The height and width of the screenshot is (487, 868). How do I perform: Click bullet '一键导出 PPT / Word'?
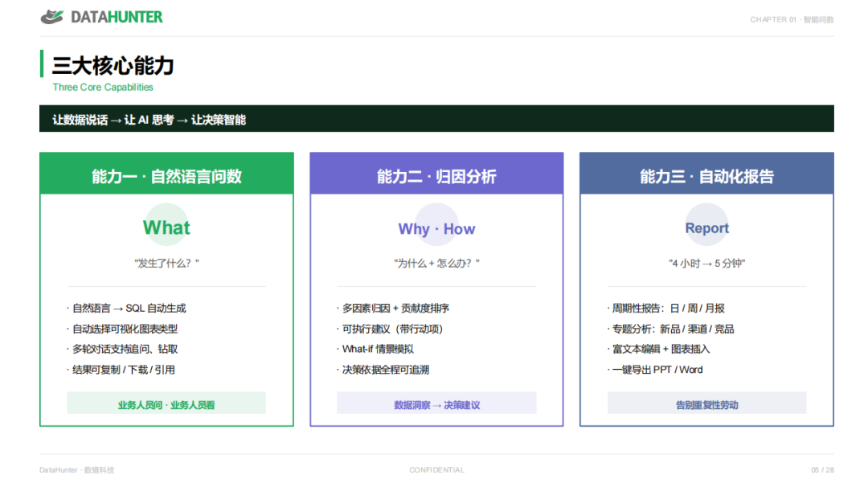coord(656,370)
